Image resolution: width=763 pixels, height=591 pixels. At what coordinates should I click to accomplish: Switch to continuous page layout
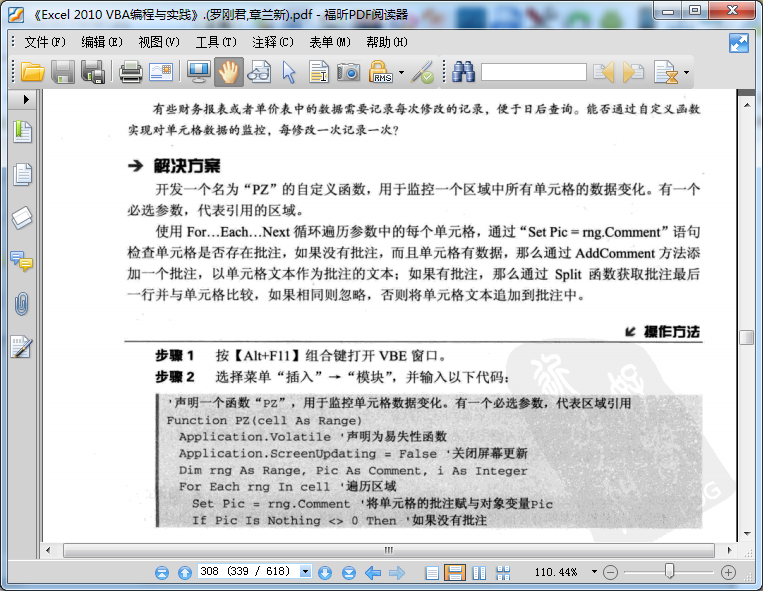coord(455,573)
